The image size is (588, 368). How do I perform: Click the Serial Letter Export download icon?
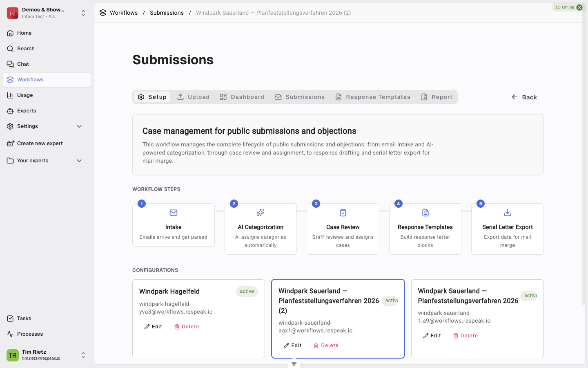pos(508,213)
